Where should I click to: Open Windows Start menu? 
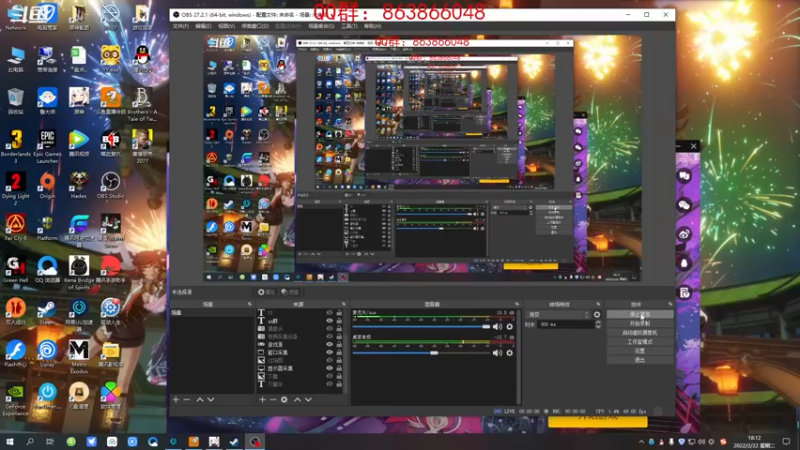pos(9,441)
